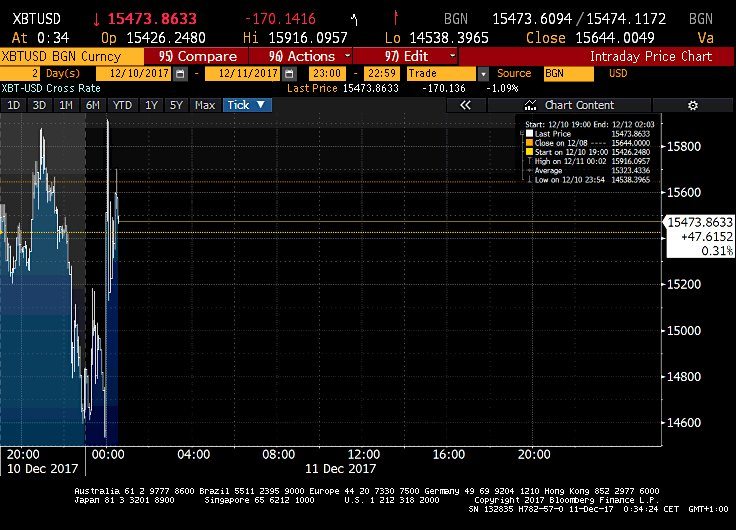Click the small white tick chart icon in header

(x=354, y=19)
